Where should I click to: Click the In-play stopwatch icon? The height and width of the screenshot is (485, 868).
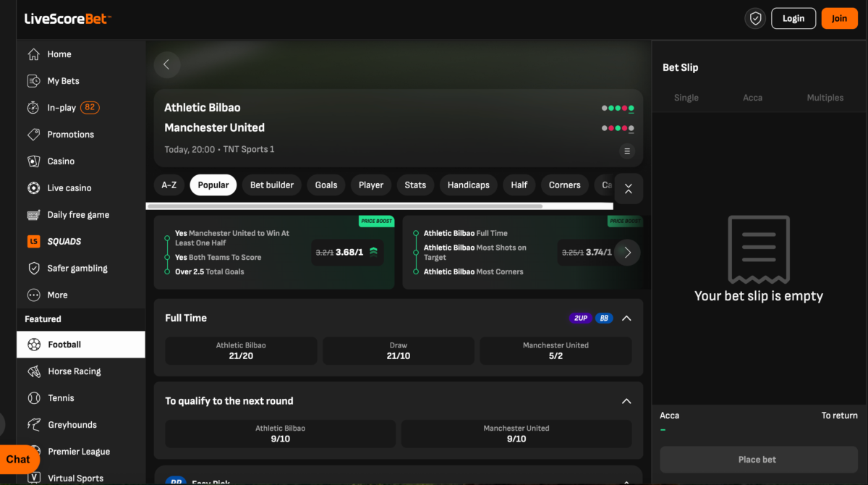tap(33, 108)
